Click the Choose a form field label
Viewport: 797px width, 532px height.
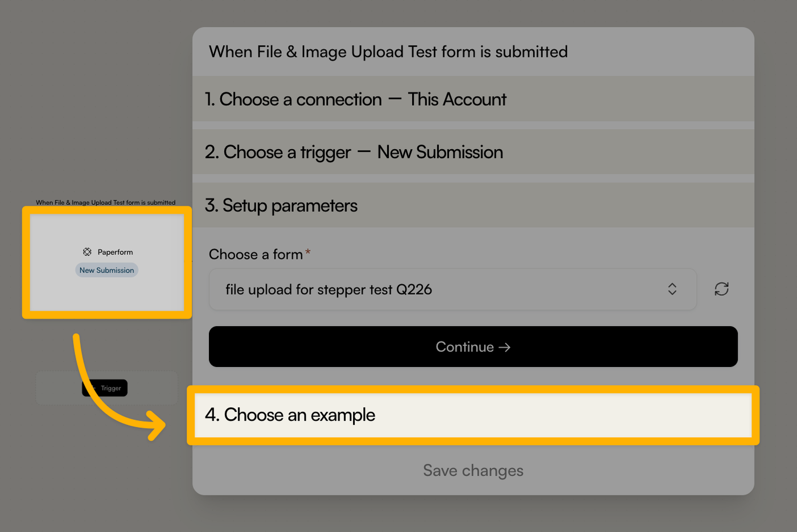coord(256,254)
